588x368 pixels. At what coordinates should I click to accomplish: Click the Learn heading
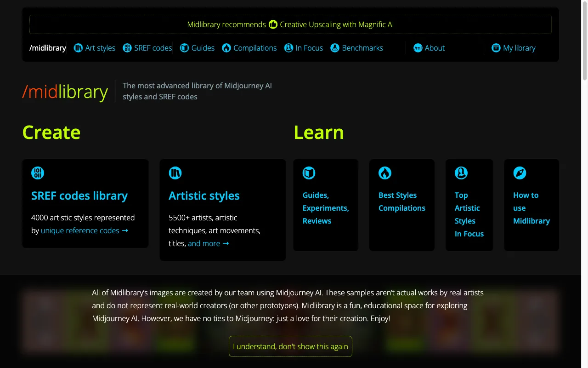click(x=319, y=132)
